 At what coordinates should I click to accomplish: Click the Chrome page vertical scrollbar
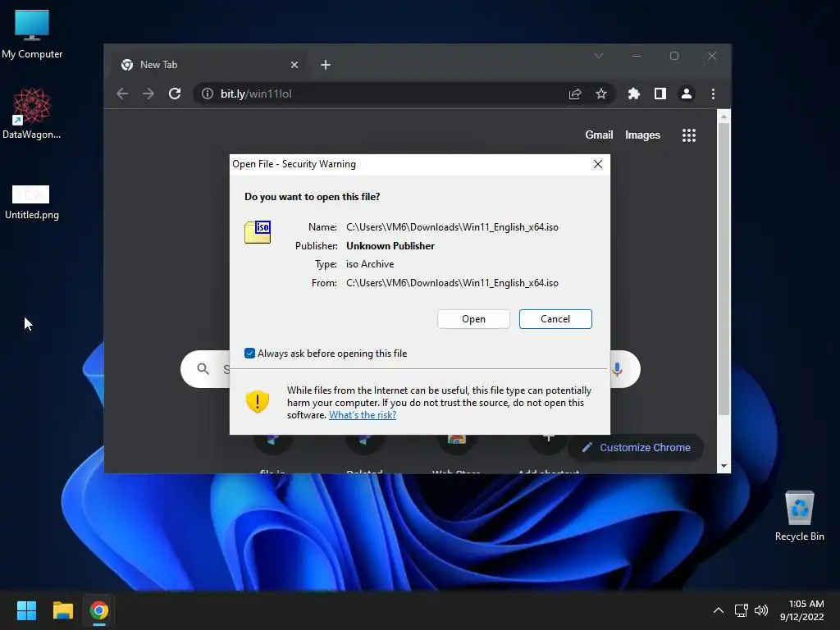tap(724, 269)
